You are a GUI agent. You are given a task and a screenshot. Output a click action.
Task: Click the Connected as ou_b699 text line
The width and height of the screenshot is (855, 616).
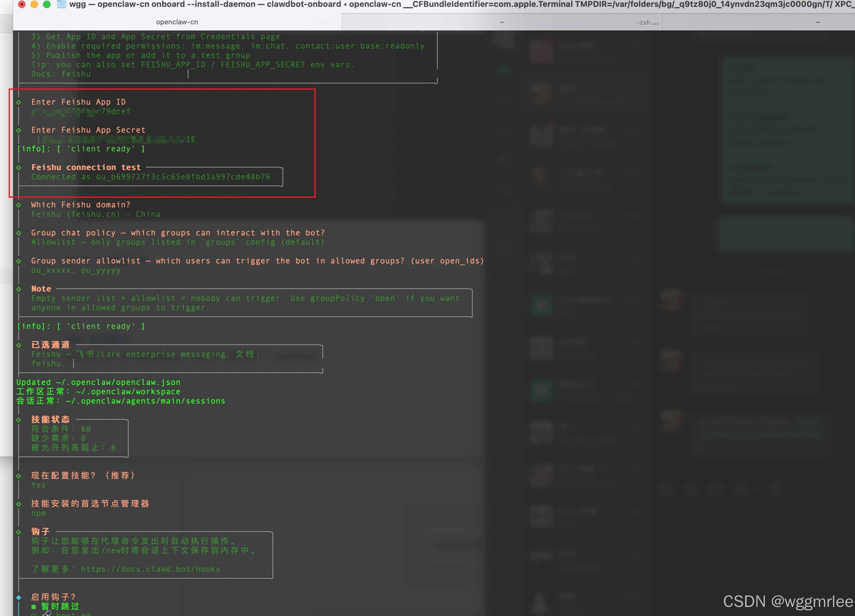point(150,177)
